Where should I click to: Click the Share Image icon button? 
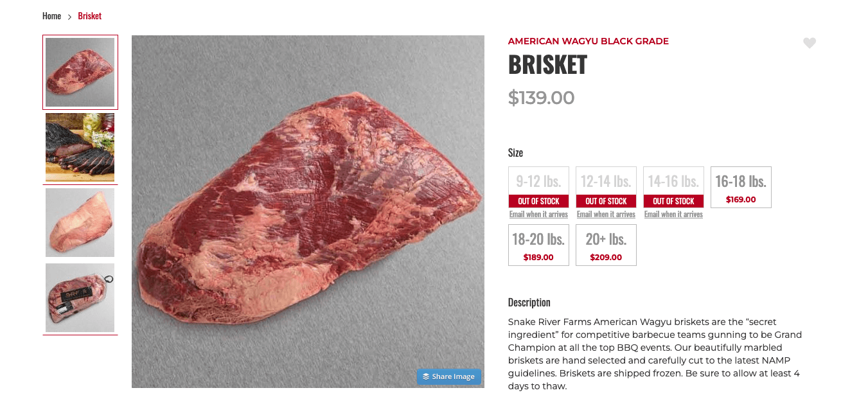pos(448,376)
